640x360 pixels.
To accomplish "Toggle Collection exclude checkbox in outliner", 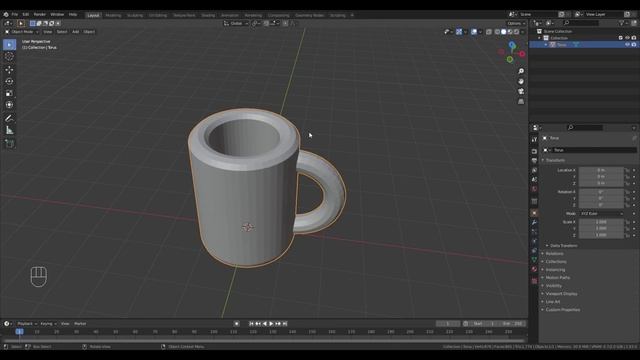I will [620, 38].
